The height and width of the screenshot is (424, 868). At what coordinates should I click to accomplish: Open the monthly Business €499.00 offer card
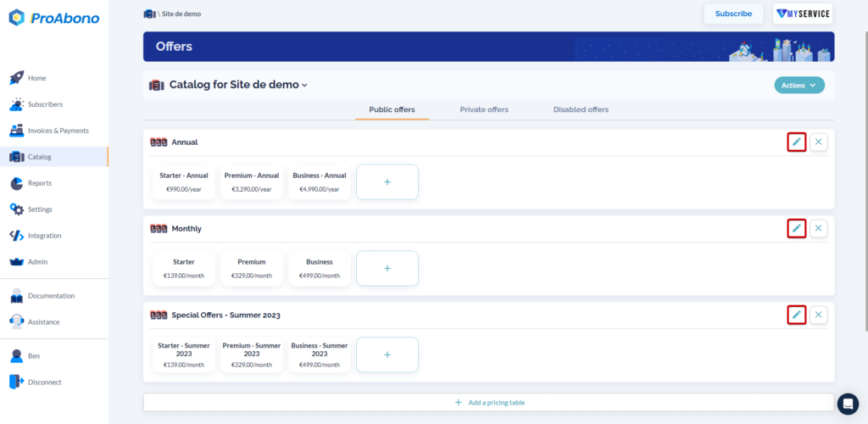(x=320, y=269)
